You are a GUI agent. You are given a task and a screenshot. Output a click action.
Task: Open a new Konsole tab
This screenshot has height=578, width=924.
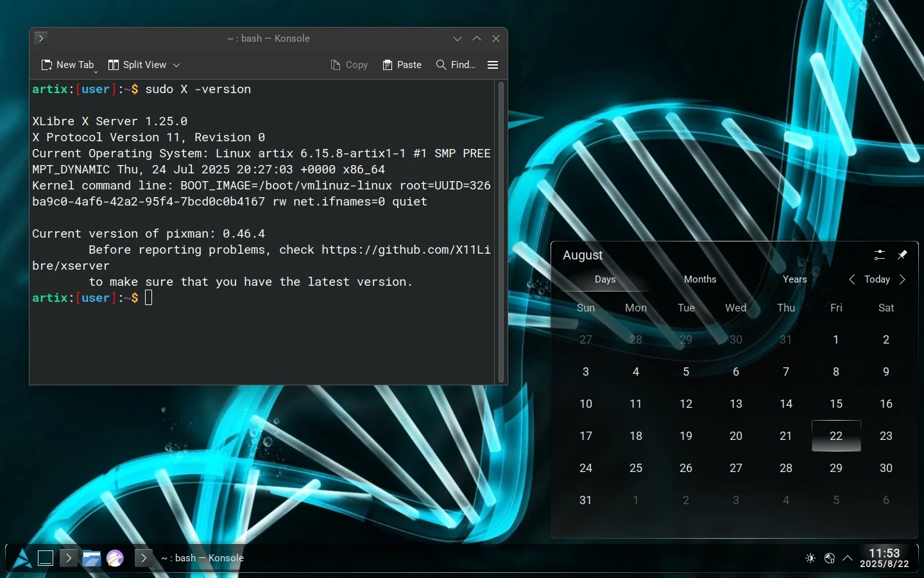tap(67, 65)
